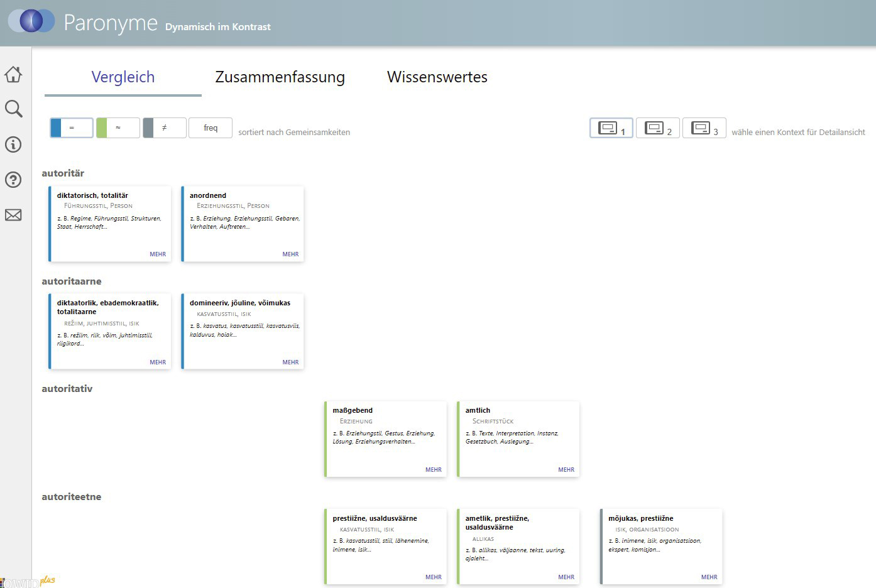
Task: Go to the home page icon
Action: tap(13, 74)
